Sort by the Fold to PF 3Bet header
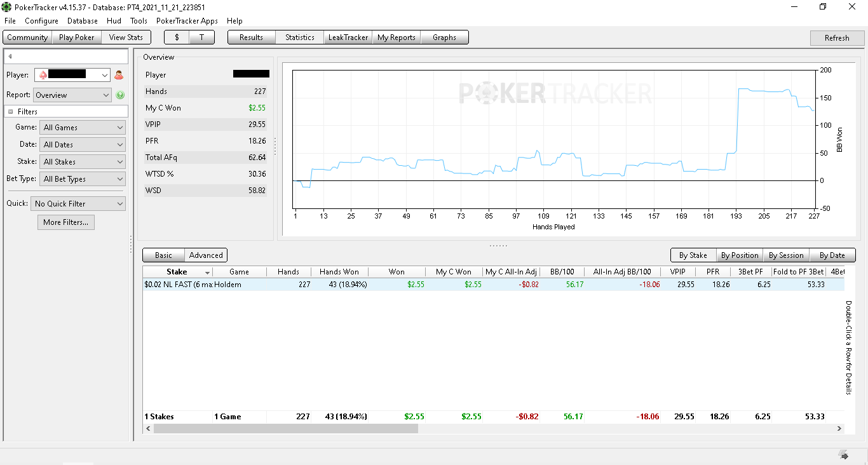This screenshot has height=465, width=868. [799, 272]
